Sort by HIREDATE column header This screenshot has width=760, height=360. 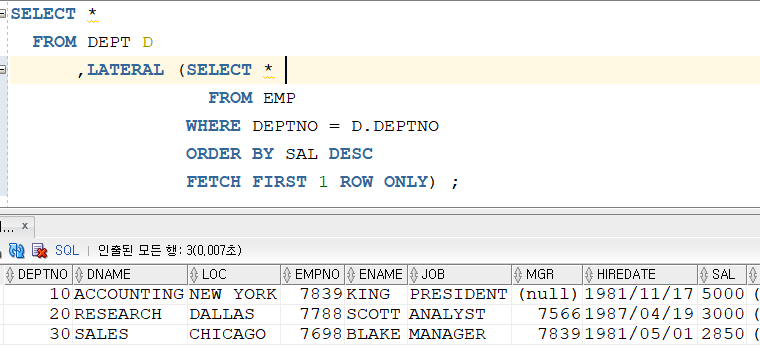(640, 275)
